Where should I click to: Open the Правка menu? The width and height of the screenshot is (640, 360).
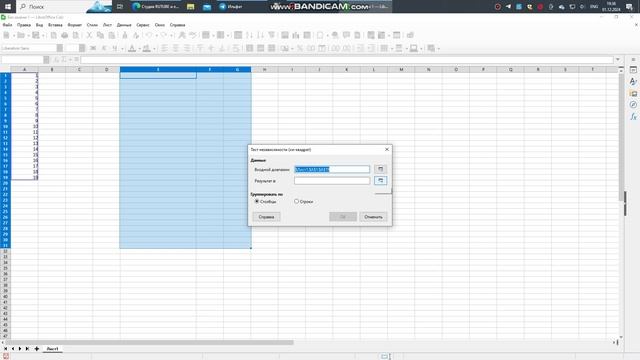click(24, 25)
